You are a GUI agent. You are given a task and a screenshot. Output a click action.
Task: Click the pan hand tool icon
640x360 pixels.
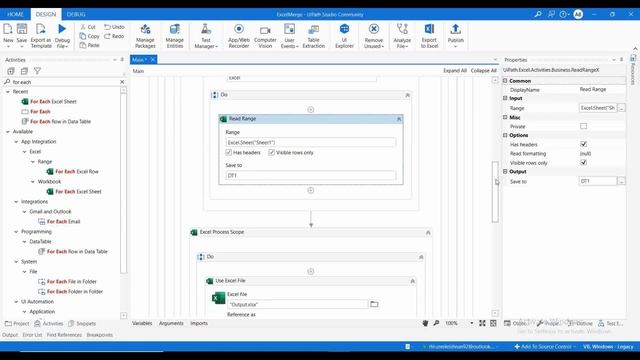pyautogui.click(x=425, y=323)
